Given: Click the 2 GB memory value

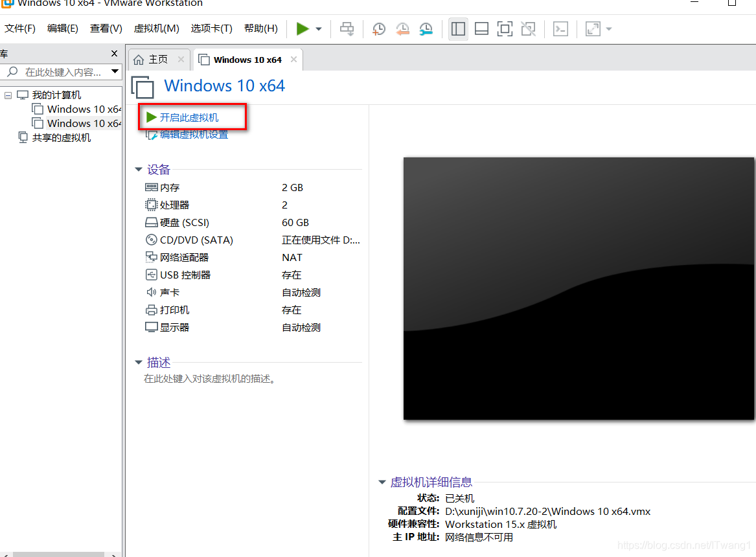Looking at the screenshot, I should point(292,187).
